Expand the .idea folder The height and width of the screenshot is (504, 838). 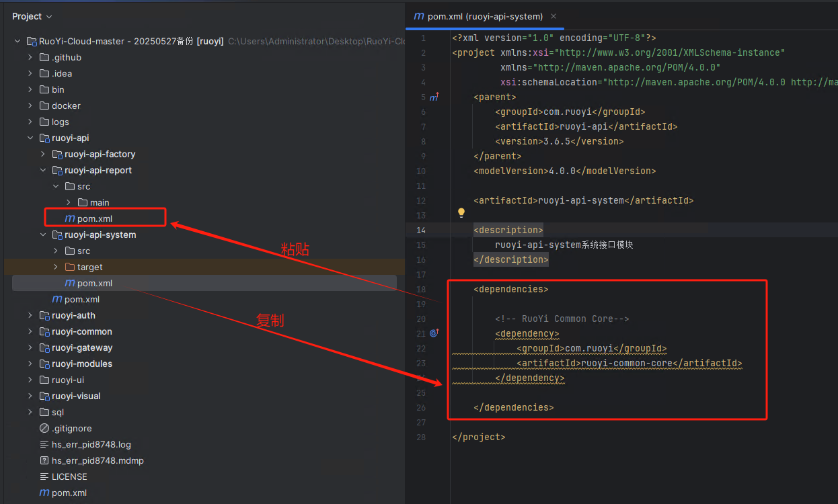pyautogui.click(x=30, y=73)
